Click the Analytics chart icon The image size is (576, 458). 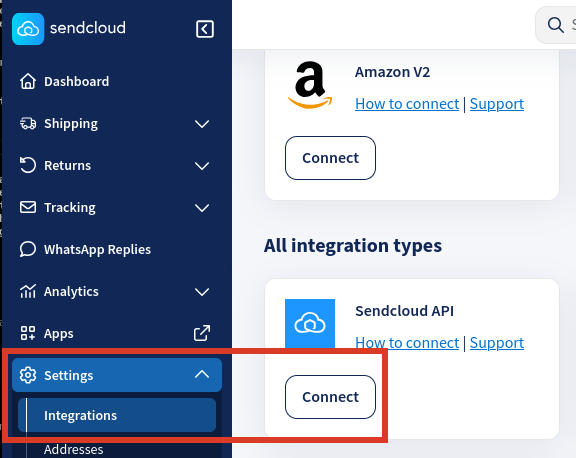(28, 291)
